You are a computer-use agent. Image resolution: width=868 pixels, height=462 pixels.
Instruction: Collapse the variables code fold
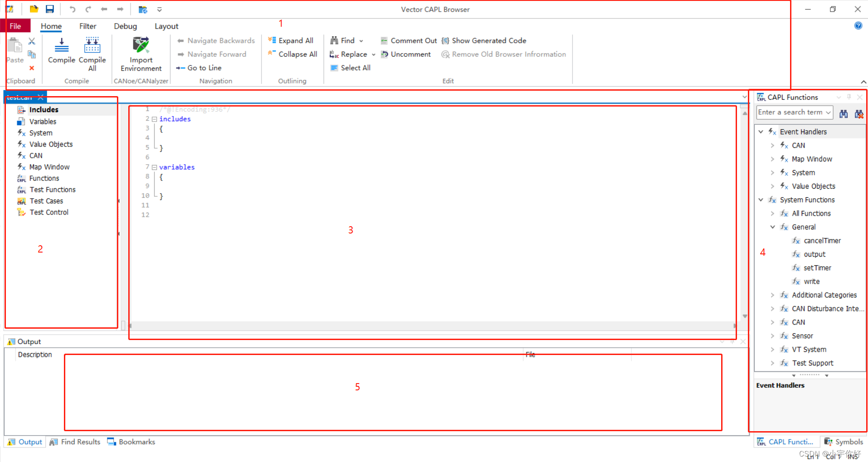click(155, 167)
